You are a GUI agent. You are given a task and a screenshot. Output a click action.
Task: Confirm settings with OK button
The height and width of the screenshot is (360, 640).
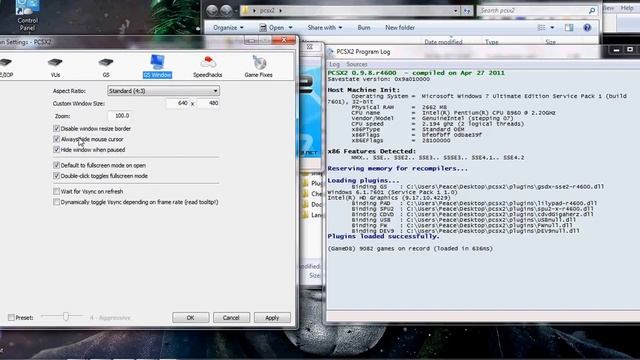click(191, 318)
